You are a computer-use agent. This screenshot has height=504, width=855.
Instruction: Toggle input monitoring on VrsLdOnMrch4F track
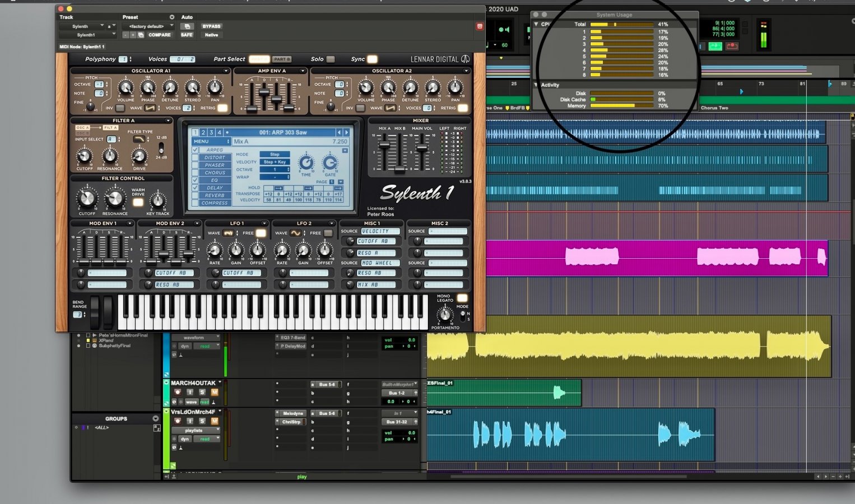point(190,421)
